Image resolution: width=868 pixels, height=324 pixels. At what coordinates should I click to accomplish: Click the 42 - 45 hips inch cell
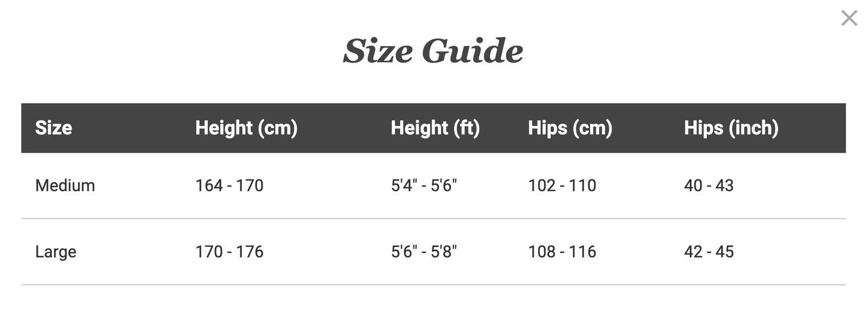(709, 252)
